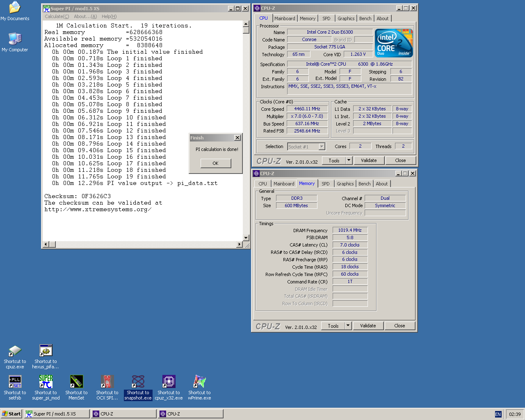Switch to CPU tab in lower CPU-Z
This screenshot has width=525, height=420.
[x=262, y=184]
